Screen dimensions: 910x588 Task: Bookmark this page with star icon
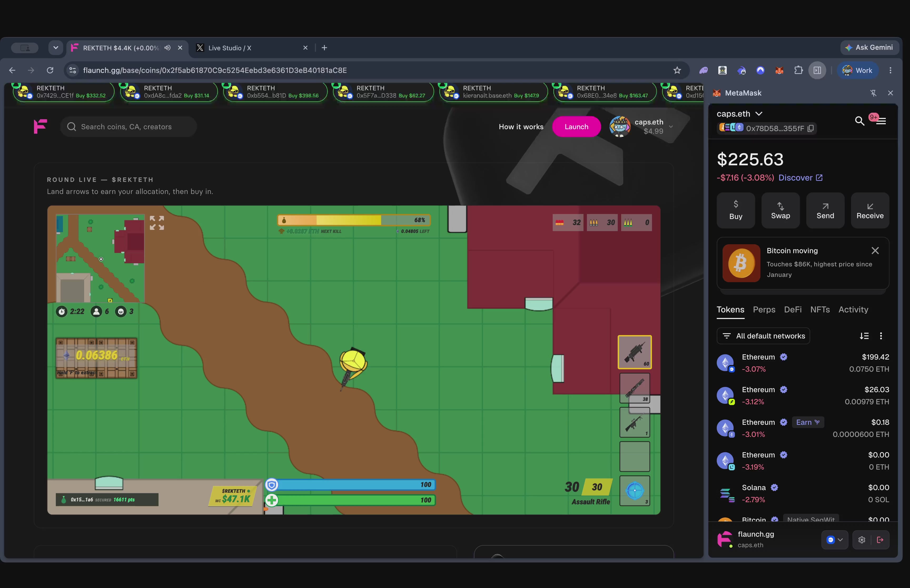[x=677, y=70]
